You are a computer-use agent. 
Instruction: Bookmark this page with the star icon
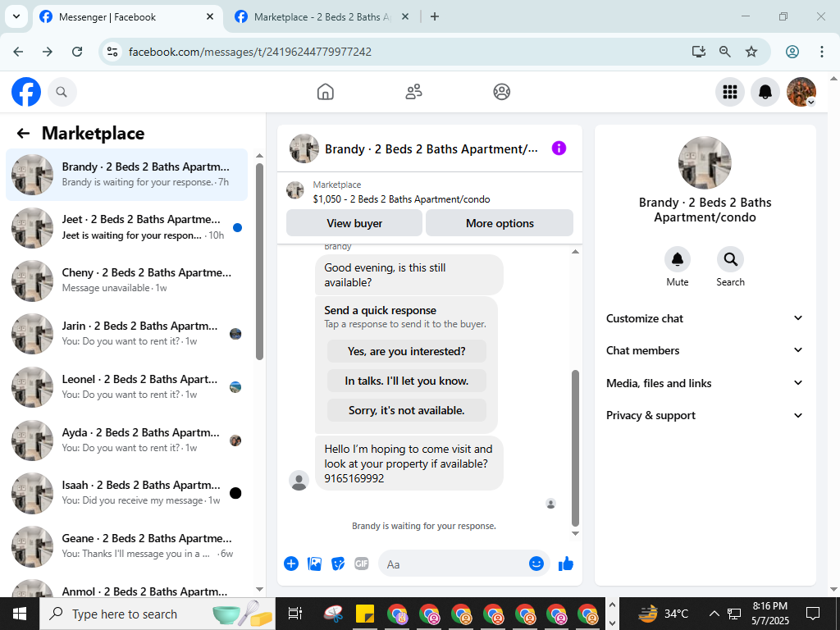pyautogui.click(x=751, y=52)
